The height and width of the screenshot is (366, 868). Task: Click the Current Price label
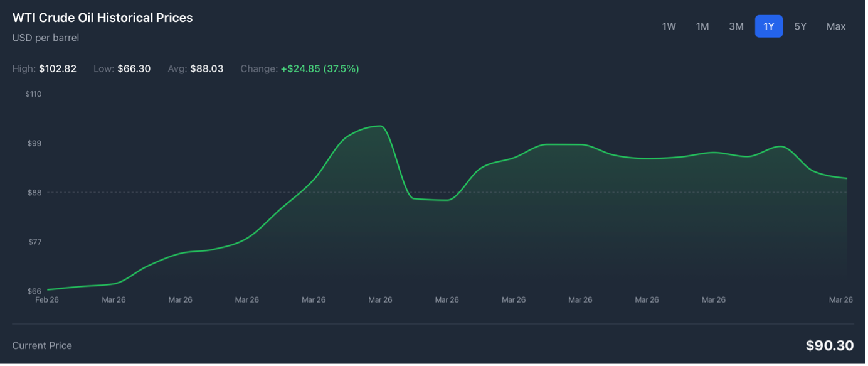click(42, 345)
